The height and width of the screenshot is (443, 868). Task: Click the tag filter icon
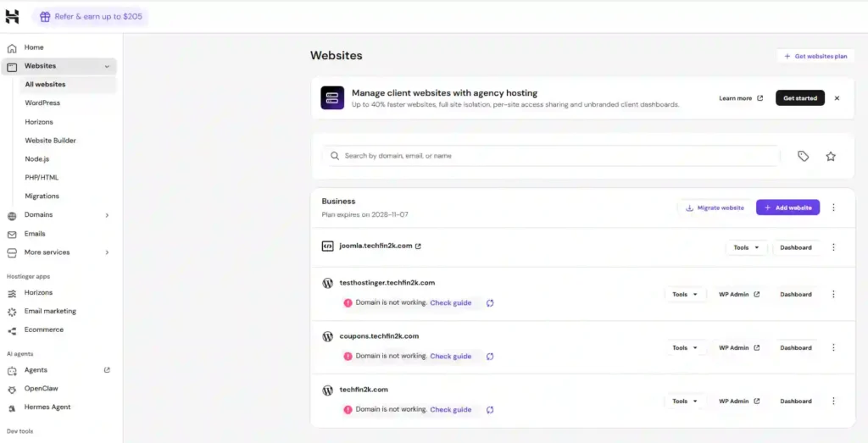point(804,157)
